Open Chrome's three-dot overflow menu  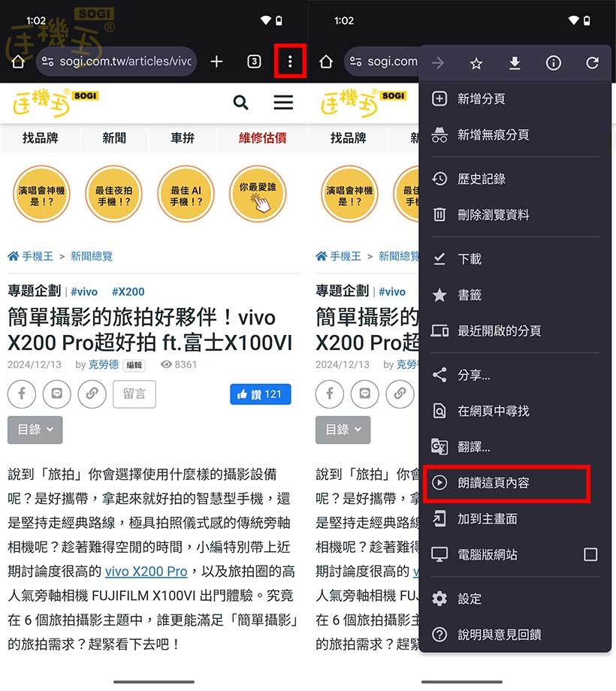click(x=290, y=62)
